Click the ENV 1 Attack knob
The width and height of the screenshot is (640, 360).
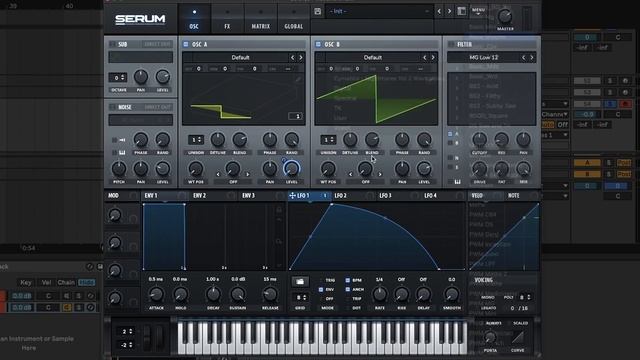pyautogui.click(x=156, y=294)
